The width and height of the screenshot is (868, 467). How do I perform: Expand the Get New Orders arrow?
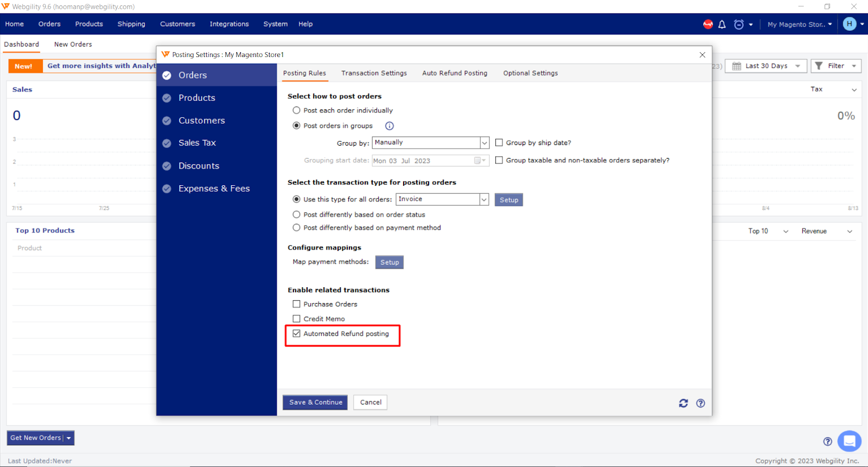(x=69, y=438)
